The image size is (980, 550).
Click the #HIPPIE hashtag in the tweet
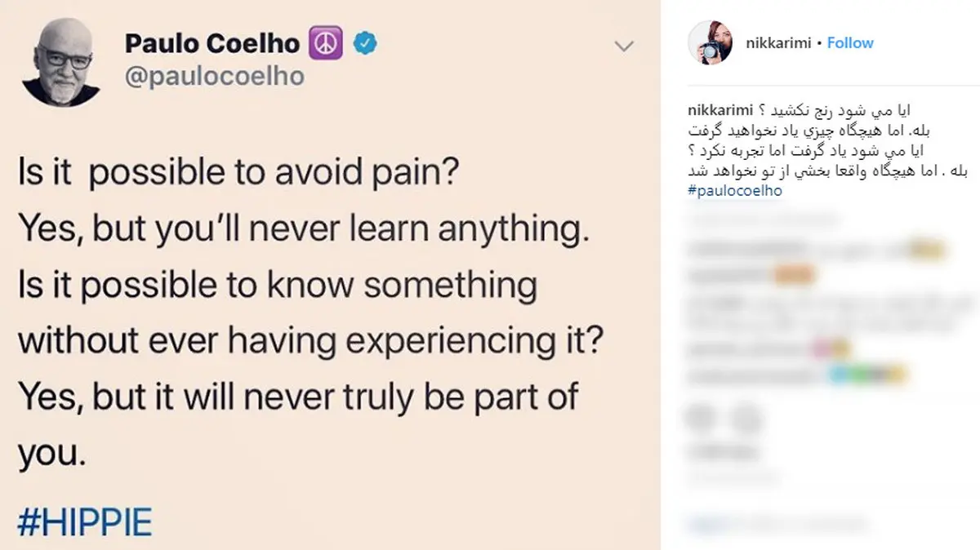pos(85,522)
